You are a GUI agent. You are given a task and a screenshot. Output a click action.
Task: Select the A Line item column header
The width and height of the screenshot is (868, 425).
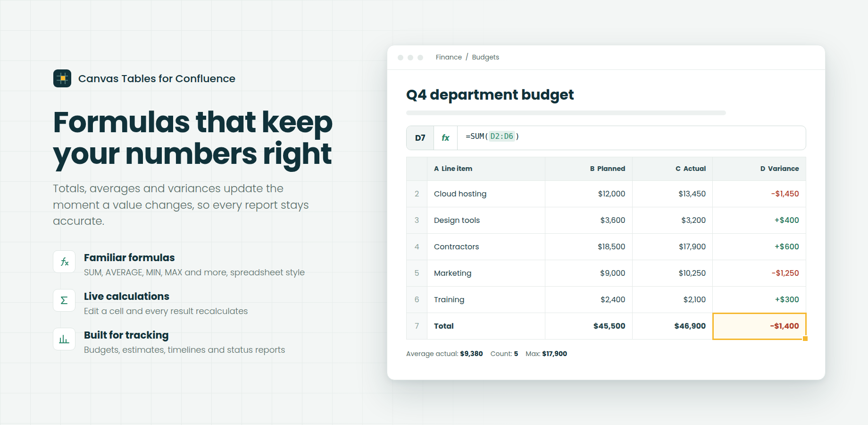click(x=486, y=169)
